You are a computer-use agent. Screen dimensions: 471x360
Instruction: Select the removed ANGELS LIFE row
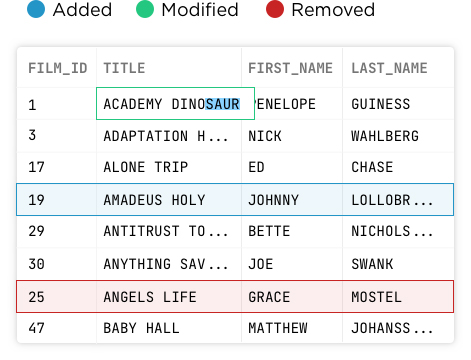coord(235,297)
